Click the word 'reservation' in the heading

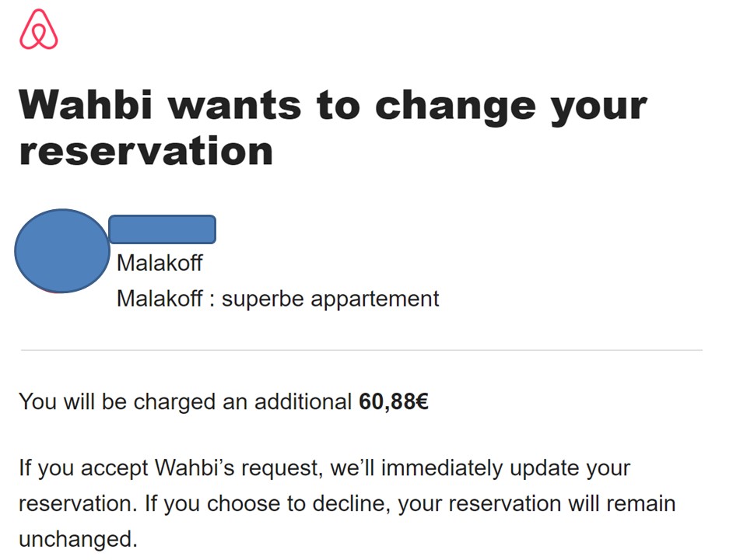(146, 150)
